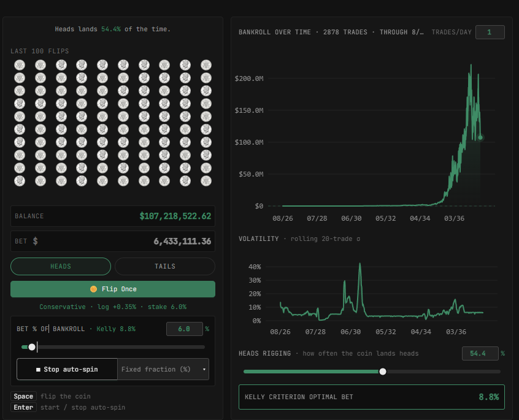
Task: Select the HEADS bet option
Action: (x=61, y=266)
